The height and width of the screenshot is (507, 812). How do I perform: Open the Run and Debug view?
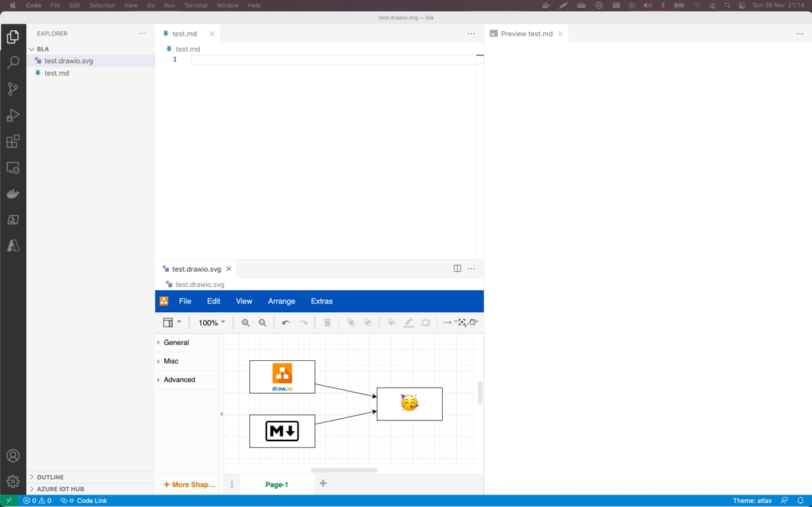pyautogui.click(x=13, y=115)
